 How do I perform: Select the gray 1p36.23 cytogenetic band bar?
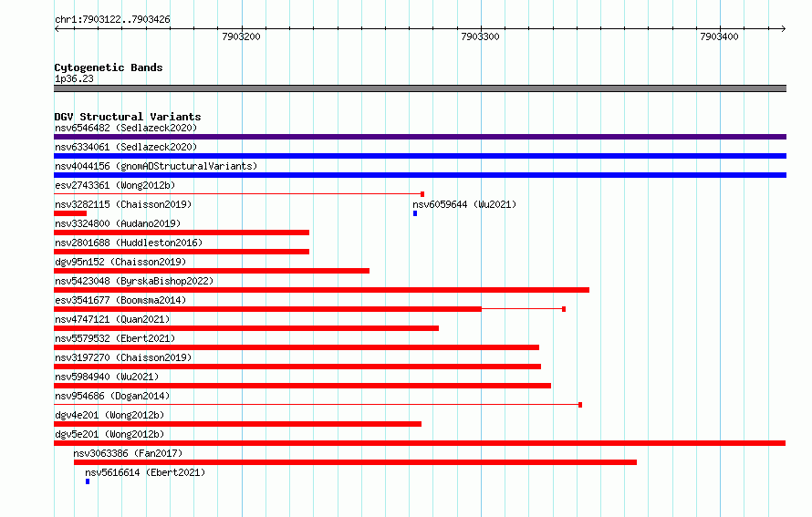(420, 88)
